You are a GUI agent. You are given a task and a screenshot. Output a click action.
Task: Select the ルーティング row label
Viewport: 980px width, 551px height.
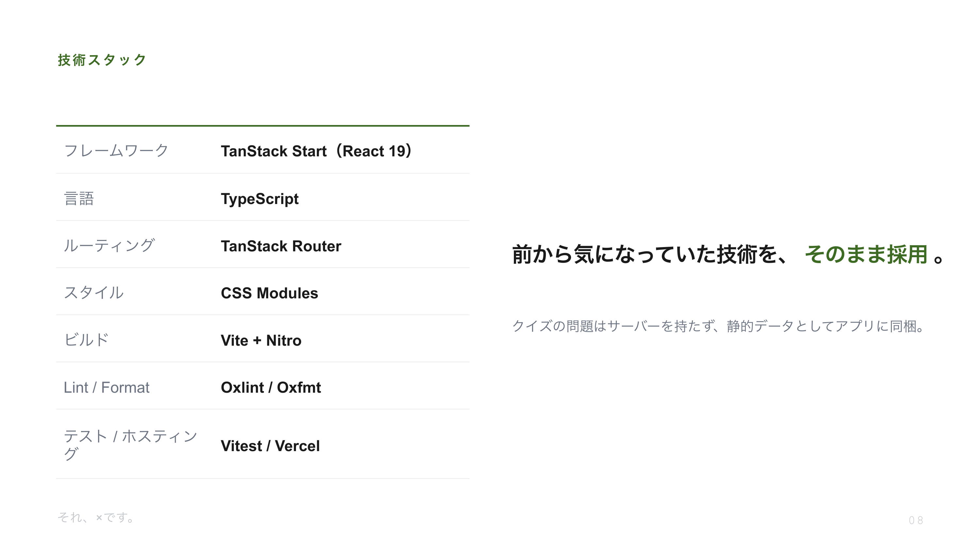click(109, 246)
